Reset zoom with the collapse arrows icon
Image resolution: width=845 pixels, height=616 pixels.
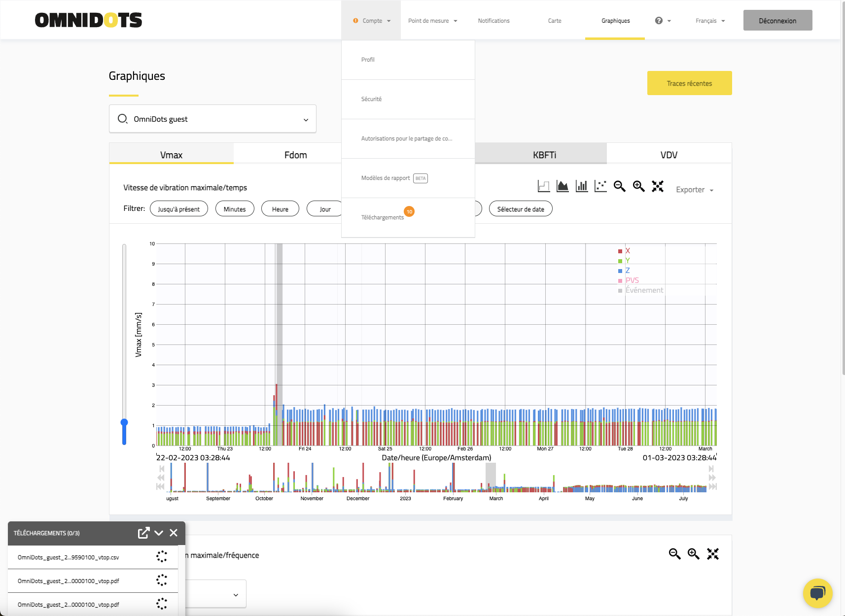tap(658, 186)
